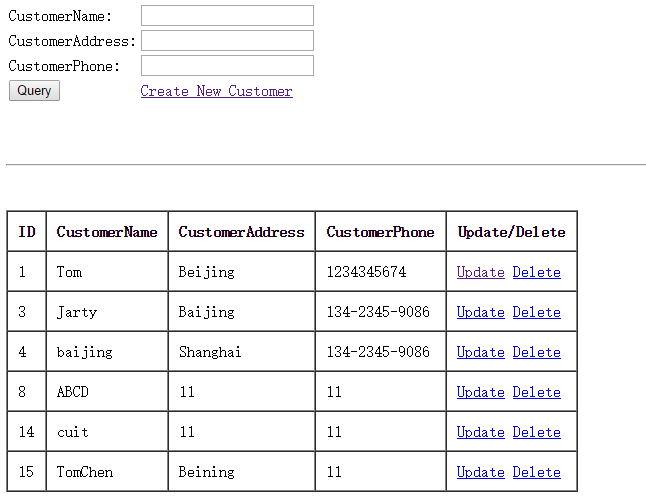Click the CustomerPhone column header
646x503 pixels.
coord(381,232)
